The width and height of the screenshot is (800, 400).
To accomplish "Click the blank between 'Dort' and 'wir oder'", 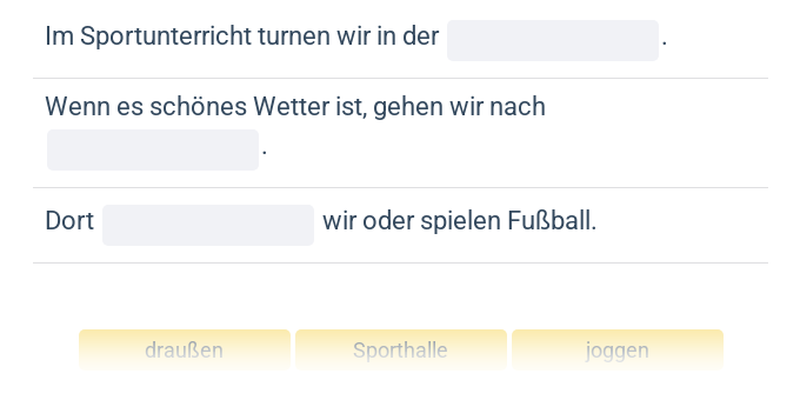I will click(208, 225).
